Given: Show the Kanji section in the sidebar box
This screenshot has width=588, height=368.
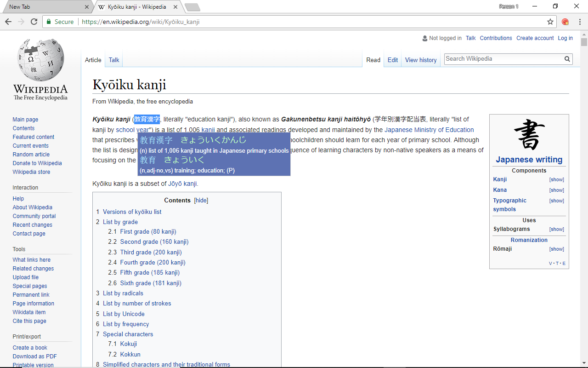Looking at the screenshot, I should coord(556,180).
